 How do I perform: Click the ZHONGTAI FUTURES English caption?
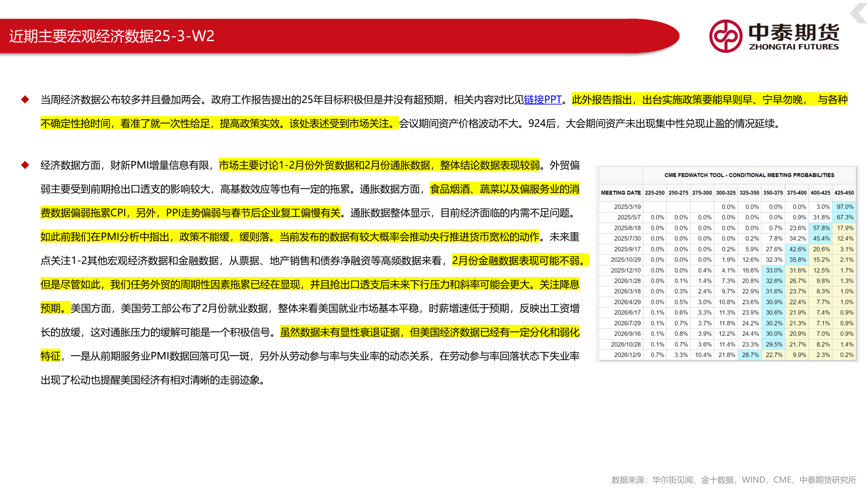(x=793, y=47)
